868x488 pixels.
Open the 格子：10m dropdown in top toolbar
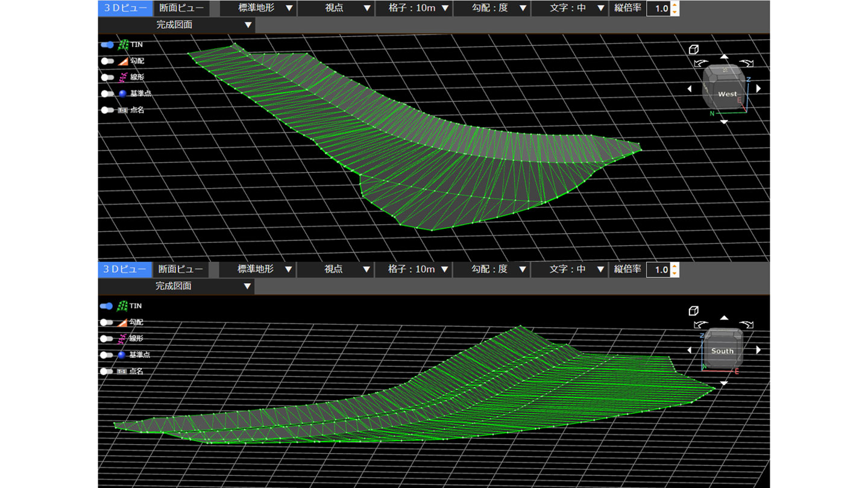tap(412, 8)
